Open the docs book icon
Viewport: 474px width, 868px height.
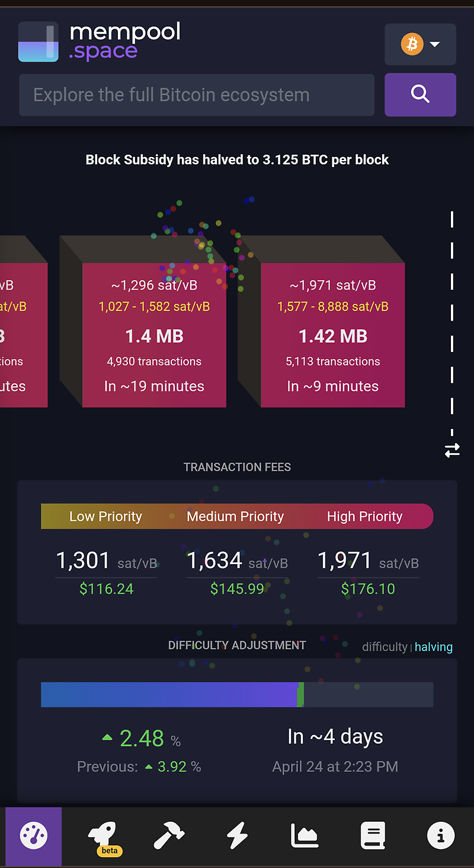pos(373,835)
